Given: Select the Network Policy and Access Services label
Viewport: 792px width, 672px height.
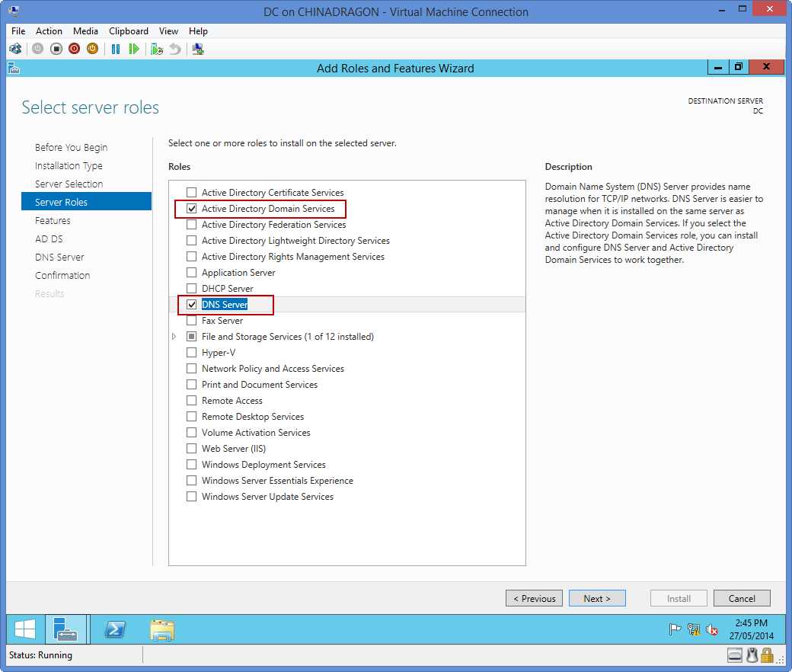Looking at the screenshot, I should point(273,369).
